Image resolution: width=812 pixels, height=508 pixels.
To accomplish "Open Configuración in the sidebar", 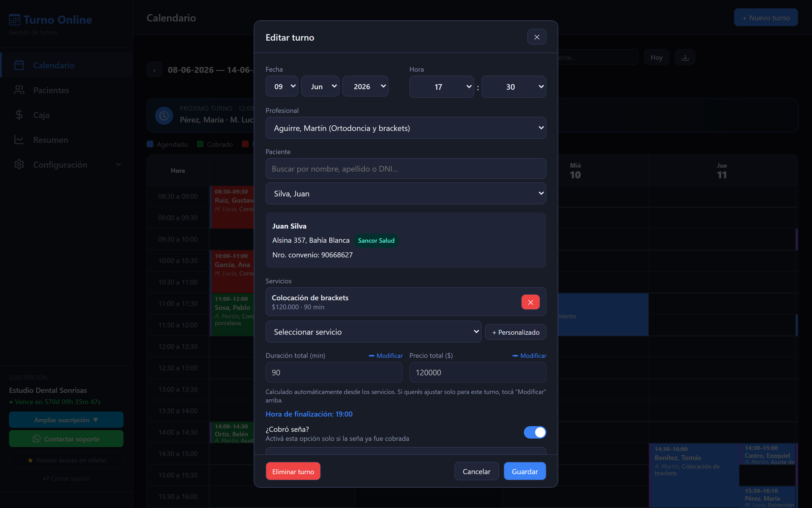I will click(x=67, y=165).
